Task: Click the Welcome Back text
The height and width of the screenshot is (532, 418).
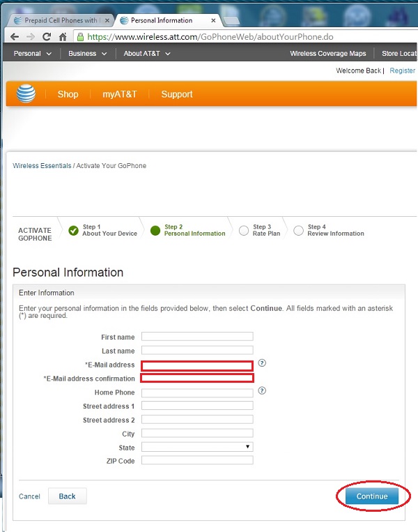Action: [x=358, y=70]
